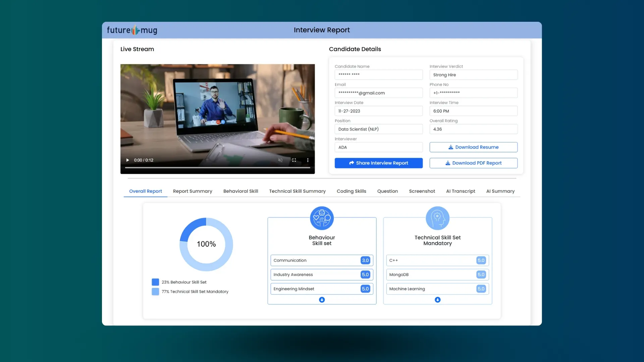Open Technical Skill Summary tab
The height and width of the screenshot is (362, 644).
coord(297,191)
